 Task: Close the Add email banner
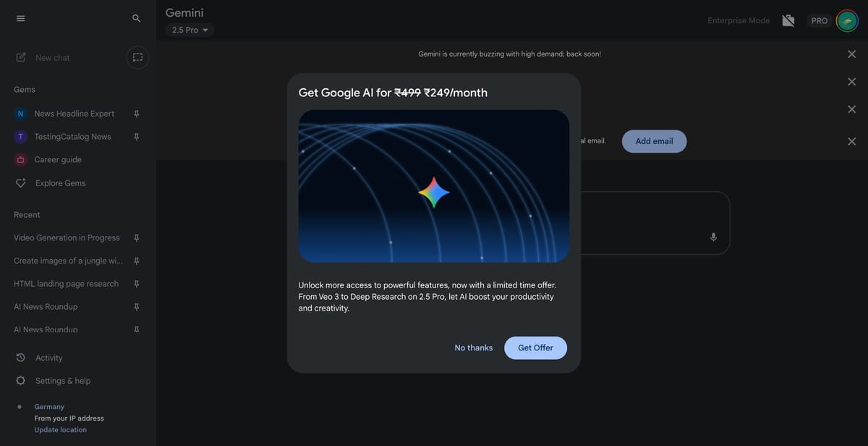[x=851, y=141]
